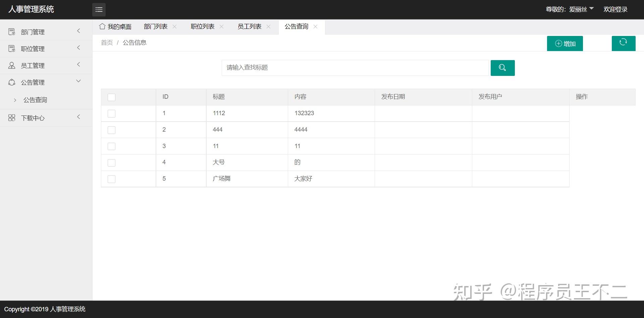Screen dimensions: 644x318
Task: Click the home icon on 我的桌面 tab
Action: point(102,26)
